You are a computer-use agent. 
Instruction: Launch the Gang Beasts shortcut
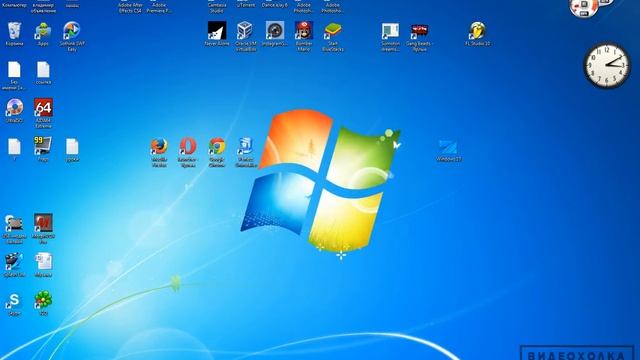click(419, 31)
